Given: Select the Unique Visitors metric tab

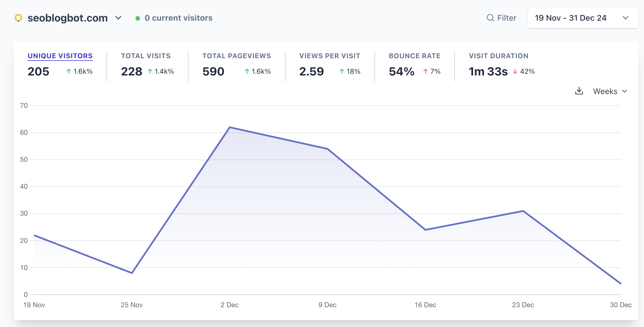Looking at the screenshot, I should [x=60, y=56].
